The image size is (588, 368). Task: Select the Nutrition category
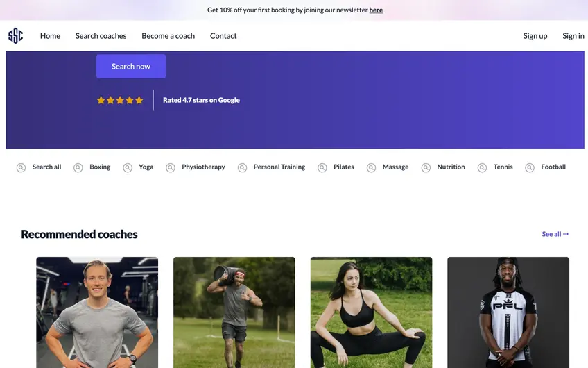(x=451, y=167)
